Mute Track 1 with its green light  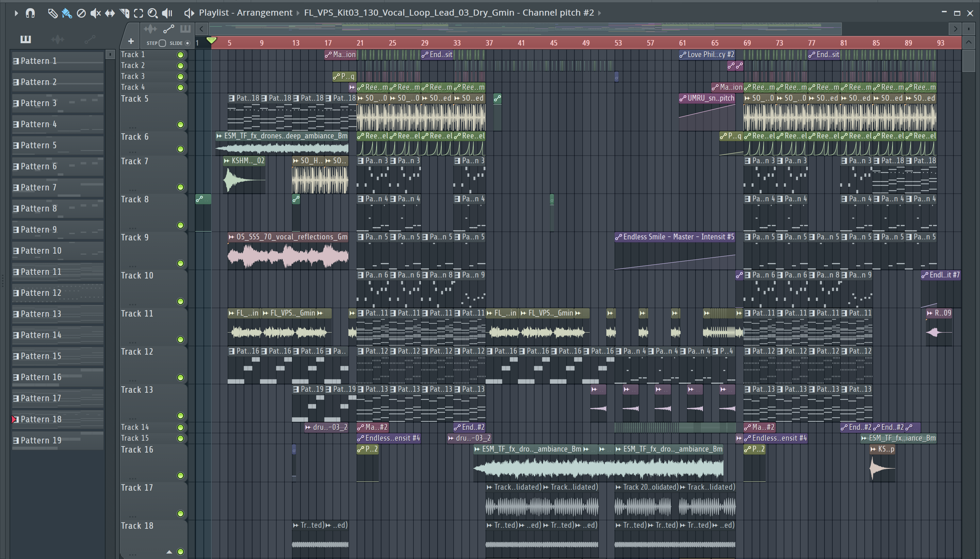pos(180,55)
